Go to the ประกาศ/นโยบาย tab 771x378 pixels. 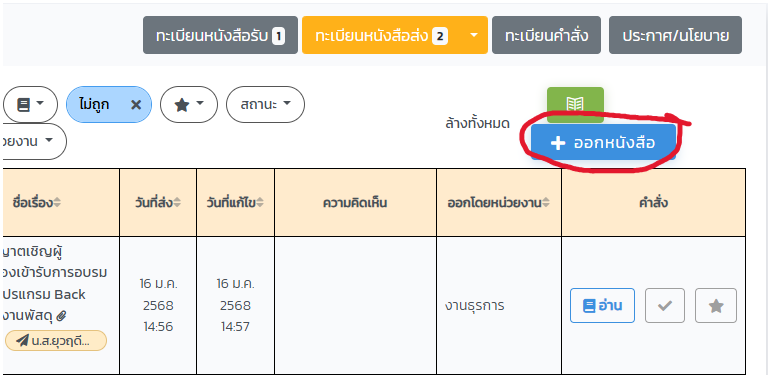coord(675,35)
